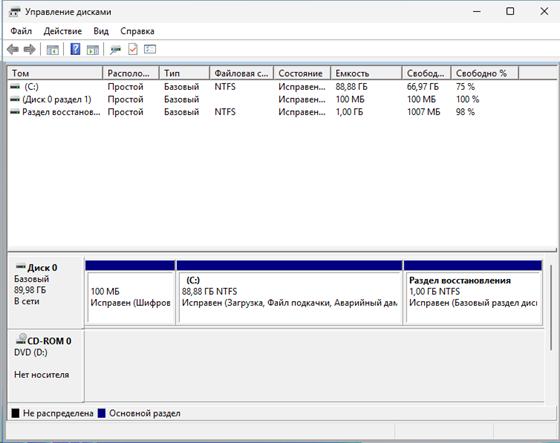Select the Раздел восстановления row in list
The width and height of the screenshot is (560, 443).
281,112
